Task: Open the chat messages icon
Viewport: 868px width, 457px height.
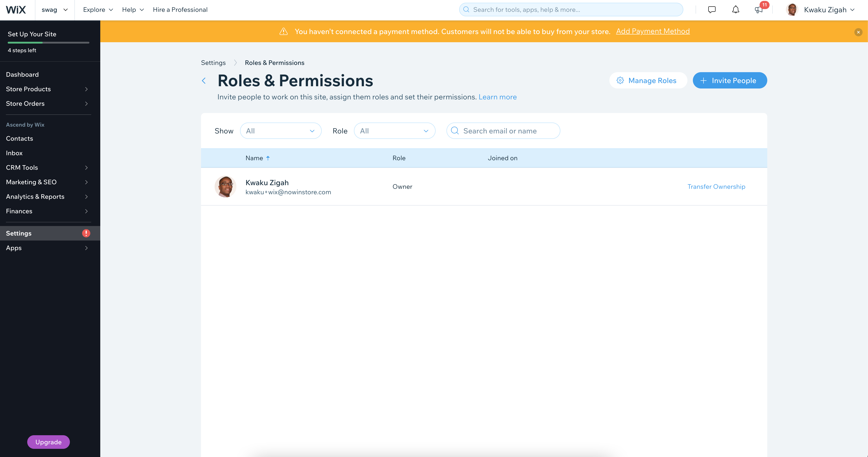Action: tap(712, 10)
